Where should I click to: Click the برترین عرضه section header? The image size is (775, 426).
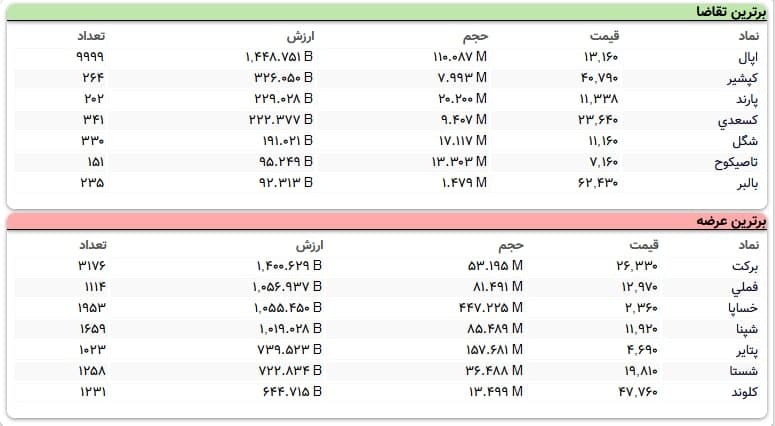pyautogui.click(x=730, y=220)
